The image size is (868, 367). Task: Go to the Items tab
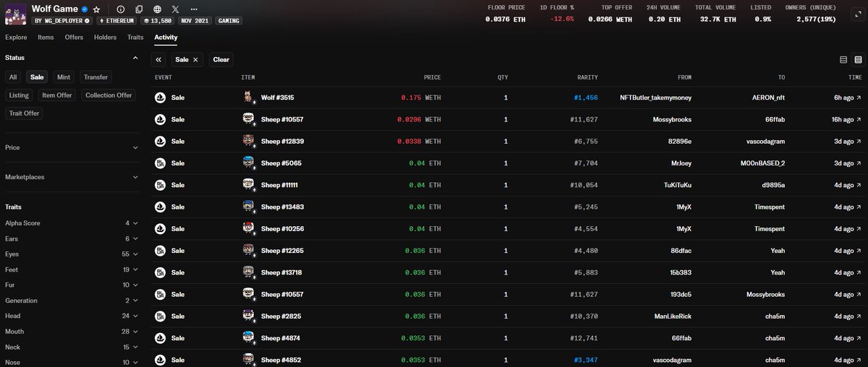pyautogui.click(x=46, y=37)
